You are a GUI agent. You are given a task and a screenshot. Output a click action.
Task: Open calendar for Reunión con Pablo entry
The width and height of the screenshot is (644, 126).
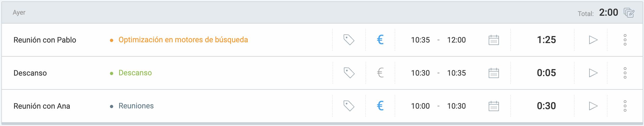pos(494,40)
